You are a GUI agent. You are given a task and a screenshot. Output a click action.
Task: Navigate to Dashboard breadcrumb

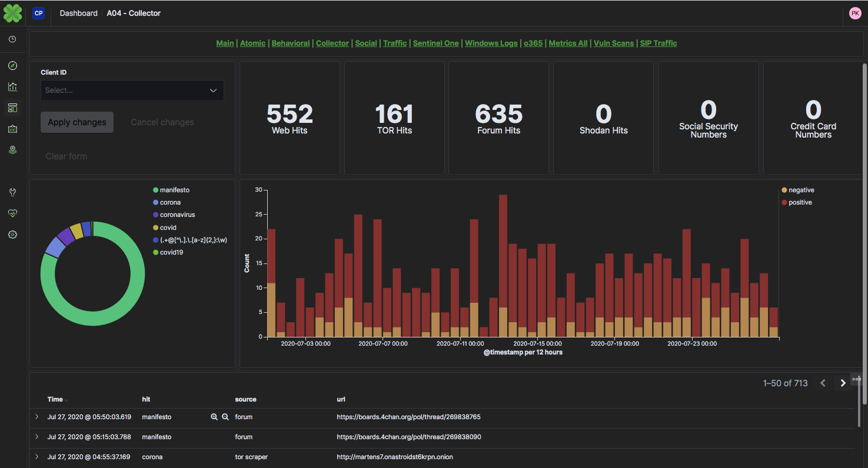click(x=79, y=13)
